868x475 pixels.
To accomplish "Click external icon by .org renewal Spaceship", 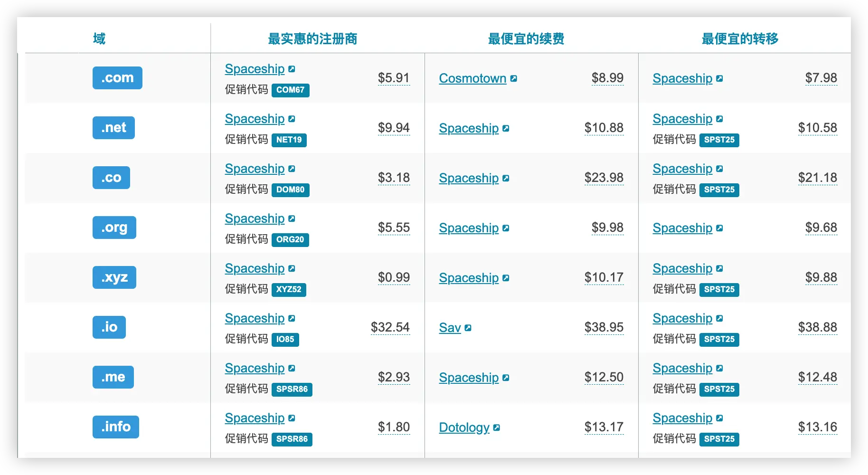I will coord(506,228).
